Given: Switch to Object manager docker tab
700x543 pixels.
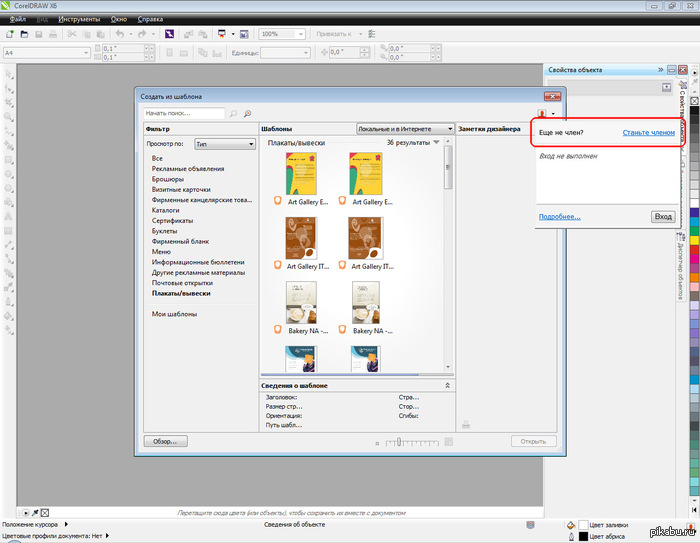Looking at the screenshot, I should coord(681,267).
